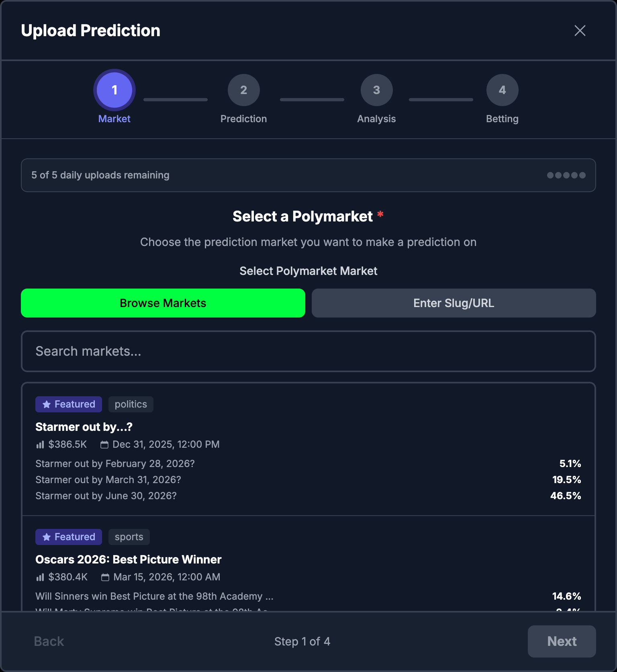Click the sports category tag

pos(129,537)
